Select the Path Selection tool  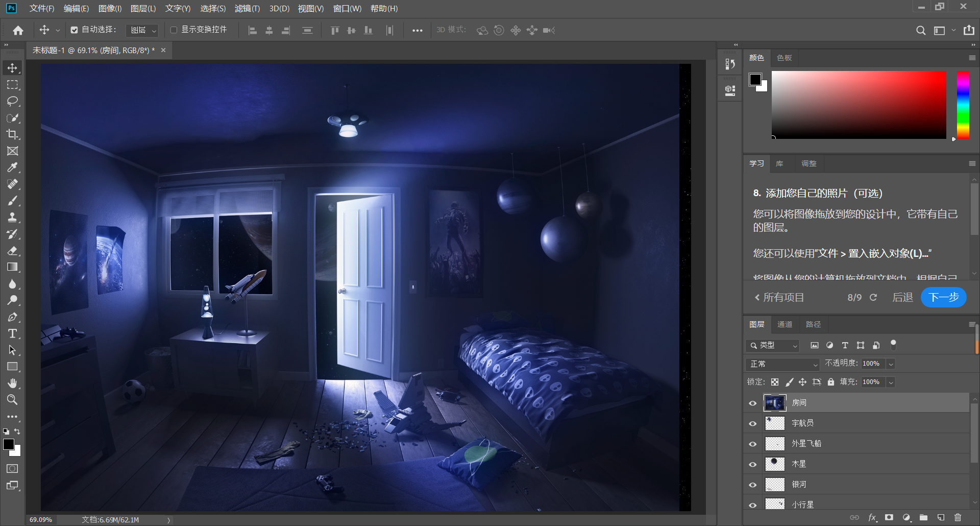point(12,350)
